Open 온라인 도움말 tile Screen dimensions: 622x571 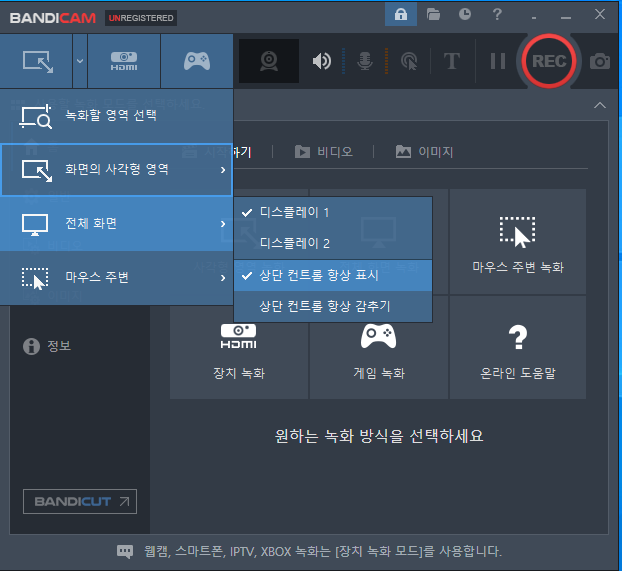tap(518, 348)
